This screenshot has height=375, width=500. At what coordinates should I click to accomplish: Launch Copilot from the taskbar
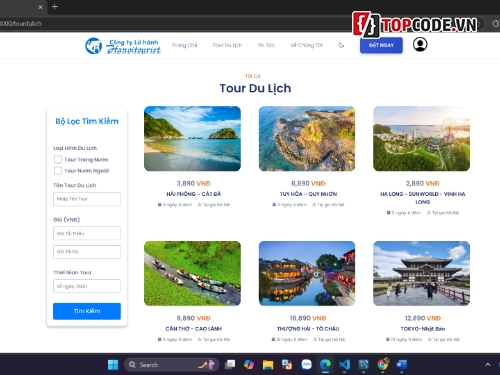tap(249, 365)
